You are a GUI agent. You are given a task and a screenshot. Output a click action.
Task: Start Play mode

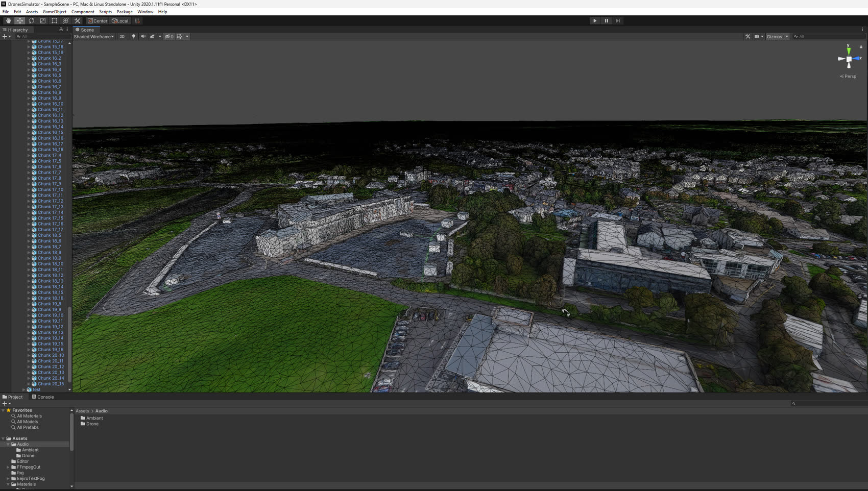coord(595,21)
